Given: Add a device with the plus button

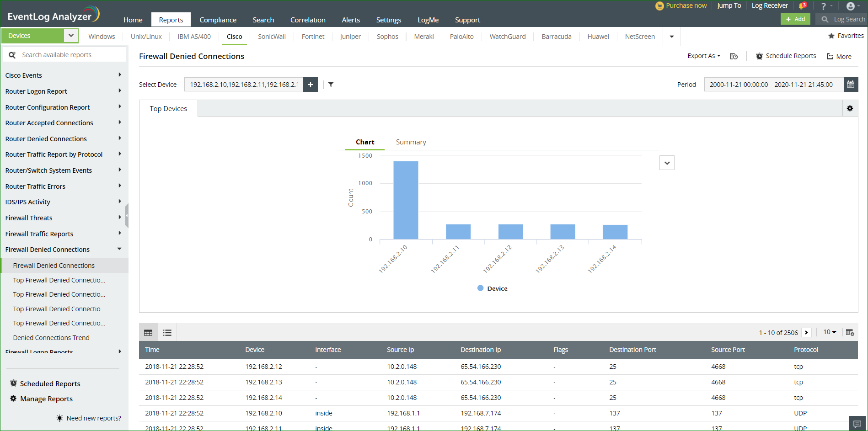Looking at the screenshot, I should (x=311, y=85).
